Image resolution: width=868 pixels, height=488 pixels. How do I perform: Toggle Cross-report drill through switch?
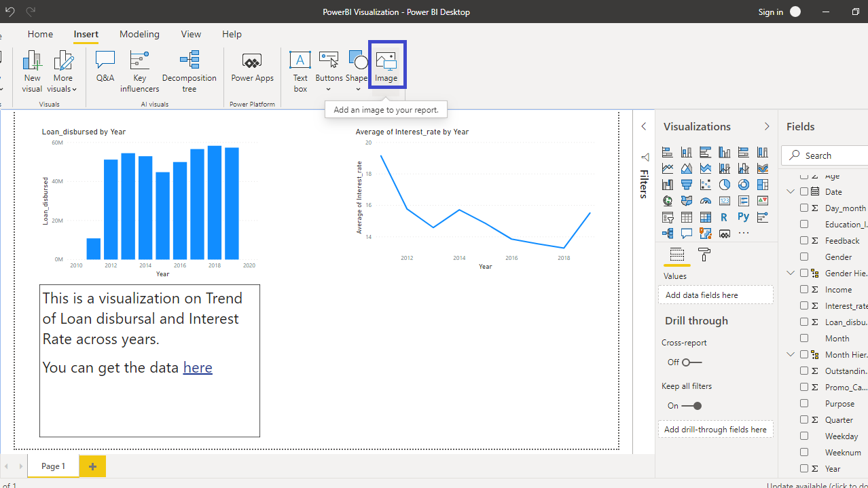tap(692, 362)
